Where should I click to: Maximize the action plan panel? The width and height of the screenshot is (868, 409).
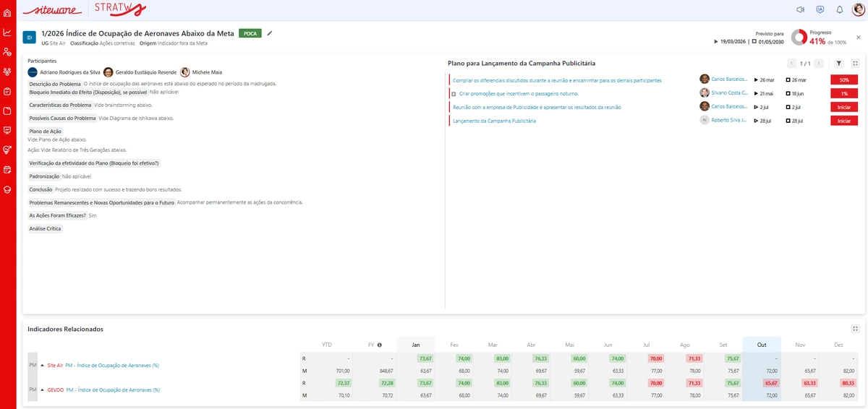pyautogui.click(x=855, y=64)
